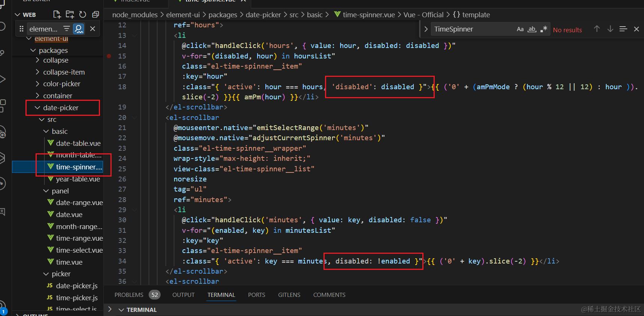
Task: Click packages breadcrumb segment
Action: pyautogui.click(x=223, y=15)
